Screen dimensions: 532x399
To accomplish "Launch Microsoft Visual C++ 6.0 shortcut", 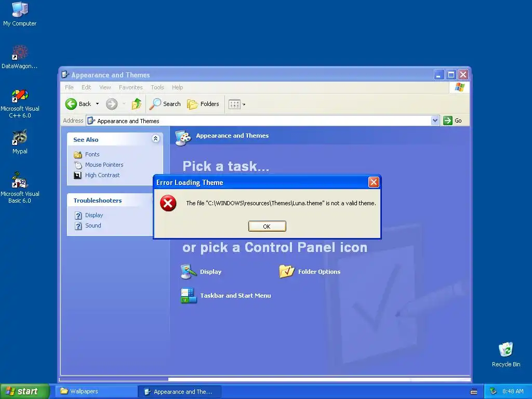I will tap(20, 103).
